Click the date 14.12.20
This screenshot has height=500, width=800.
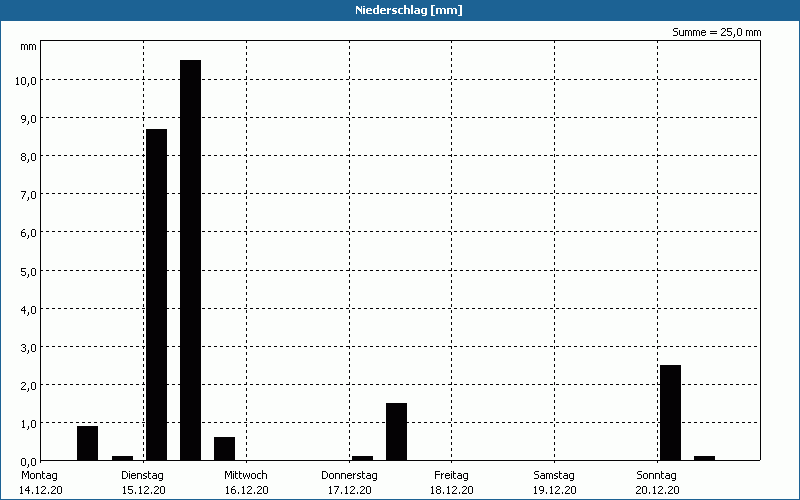tap(41, 490)
